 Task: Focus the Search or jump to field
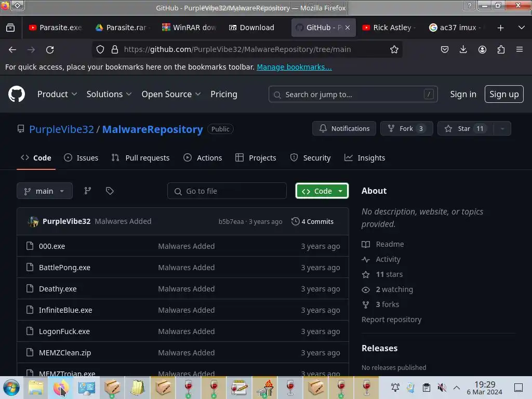coord(353,95)
